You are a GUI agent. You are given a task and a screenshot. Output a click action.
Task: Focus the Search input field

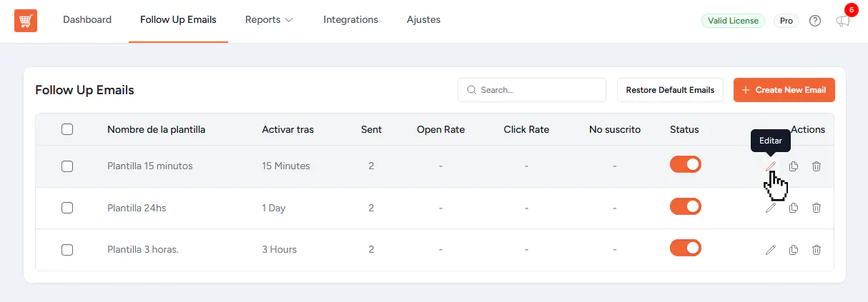536,90
